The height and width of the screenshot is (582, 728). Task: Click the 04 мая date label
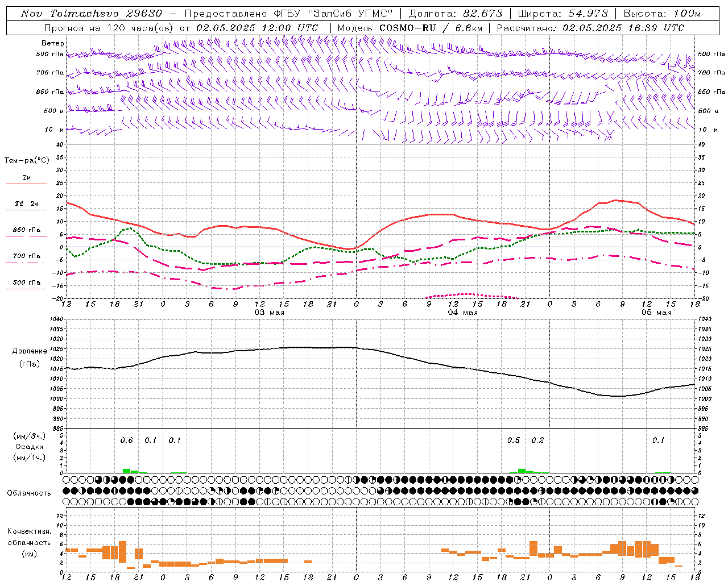point(462,313)
